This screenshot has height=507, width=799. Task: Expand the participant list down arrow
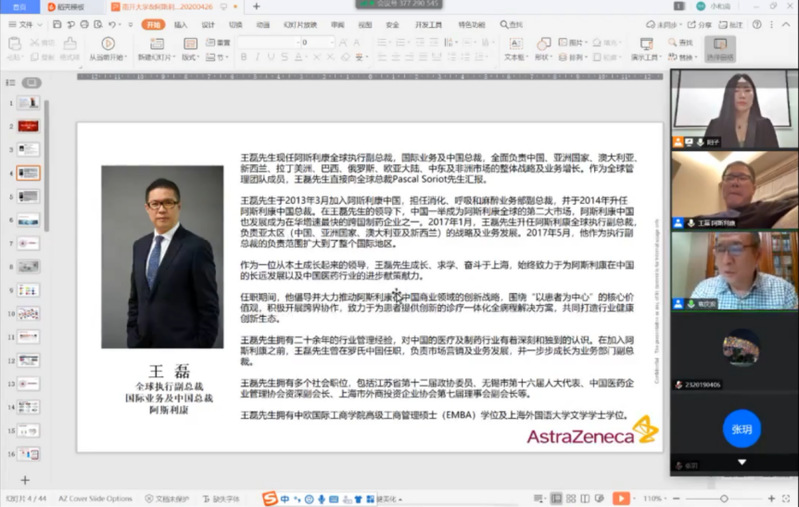(x=742, y=462)
